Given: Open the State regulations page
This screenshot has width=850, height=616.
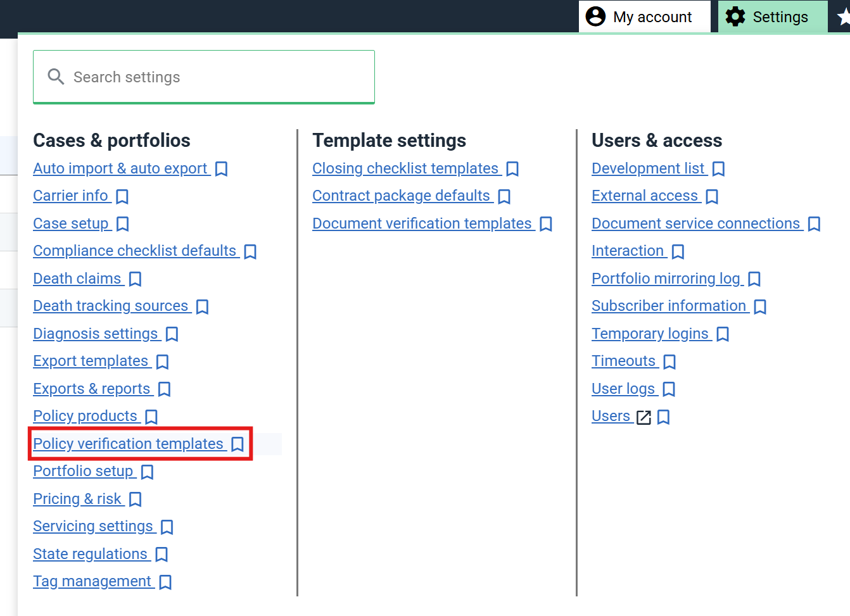Looking at the screenshot, I should pos(90,554).
